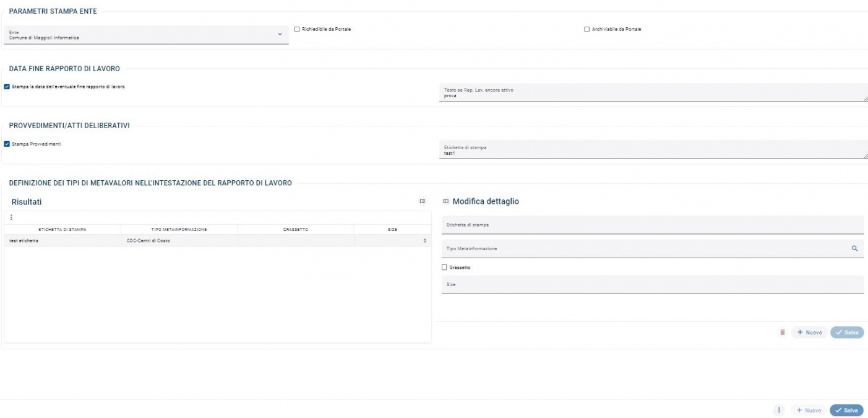Enable Richiedibile da Portale checkbox
This screenshot has height=418, width=868.
click(297, 29)
